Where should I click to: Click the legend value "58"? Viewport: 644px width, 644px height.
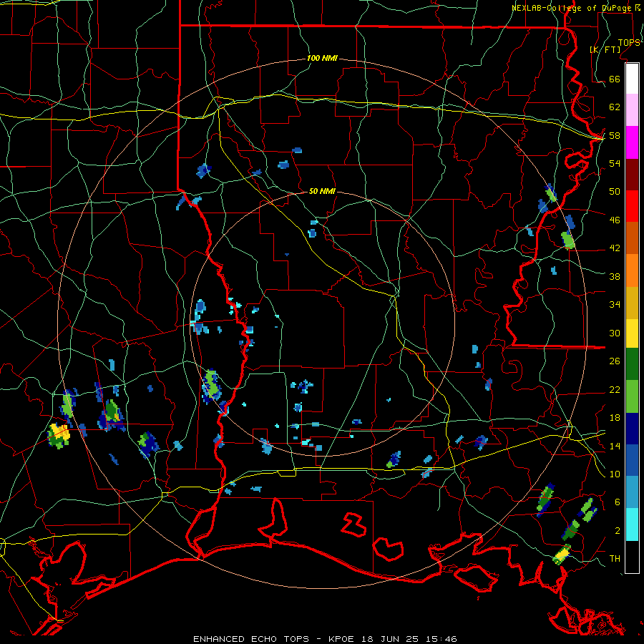615,135
